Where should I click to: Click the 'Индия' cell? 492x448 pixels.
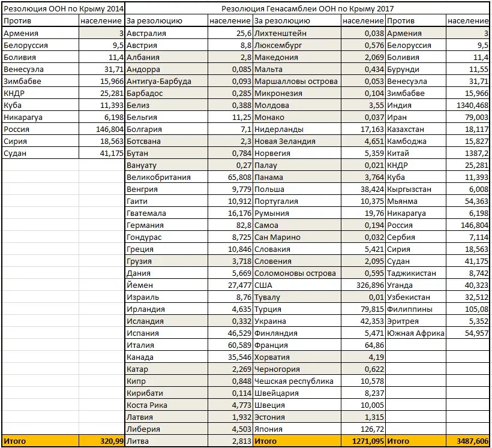pos(416,105)
